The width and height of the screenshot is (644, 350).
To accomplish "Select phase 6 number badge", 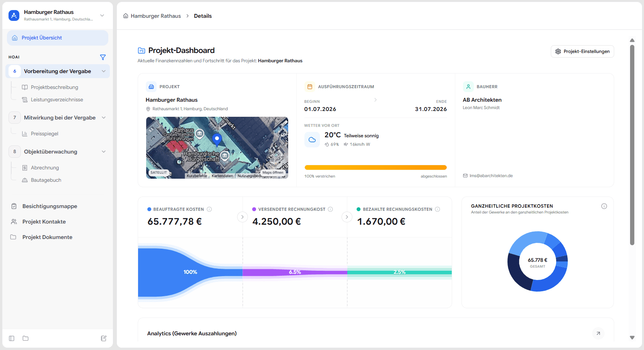I will (x=15, y=71).
